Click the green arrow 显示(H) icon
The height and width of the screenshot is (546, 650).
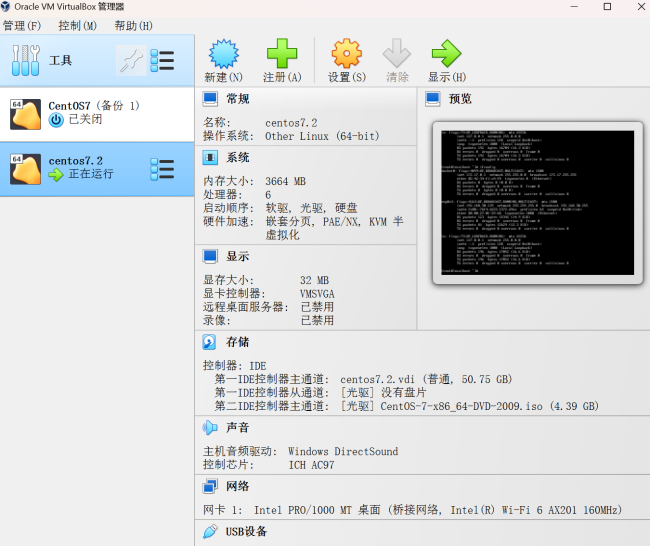tap(446, 53)
